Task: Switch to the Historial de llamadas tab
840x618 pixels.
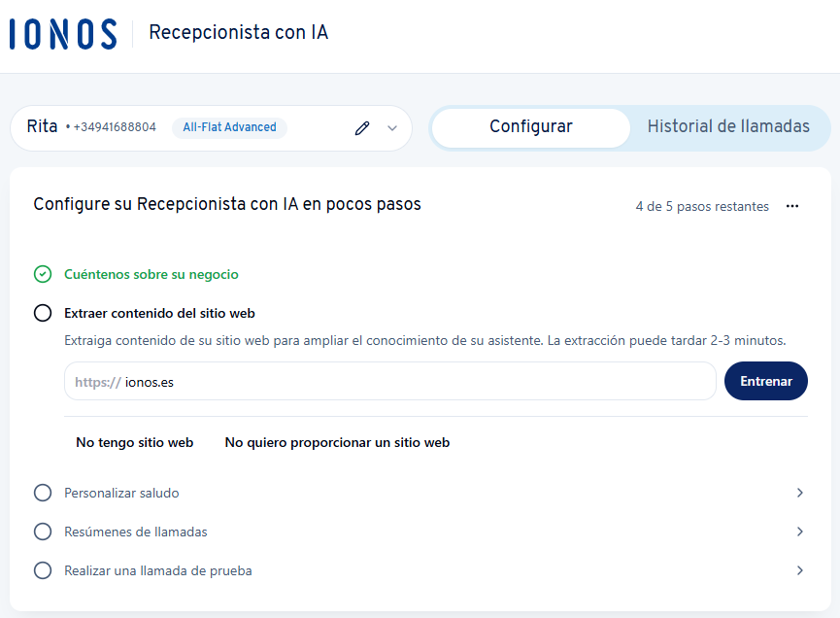Action: pos(729,127)
